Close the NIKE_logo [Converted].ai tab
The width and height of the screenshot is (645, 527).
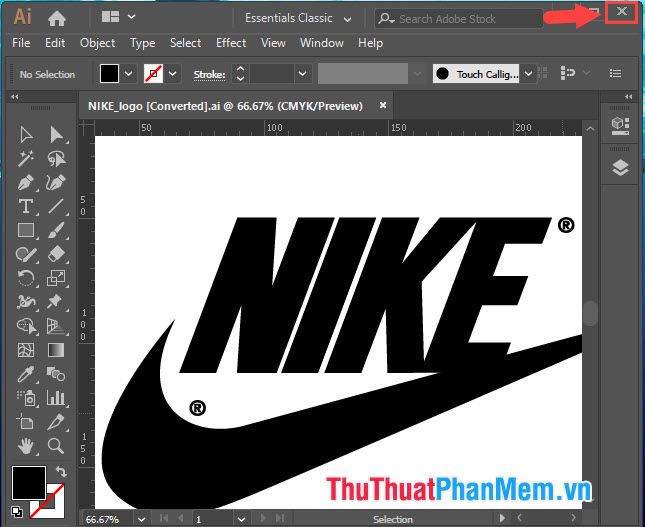tap(383, 105)
